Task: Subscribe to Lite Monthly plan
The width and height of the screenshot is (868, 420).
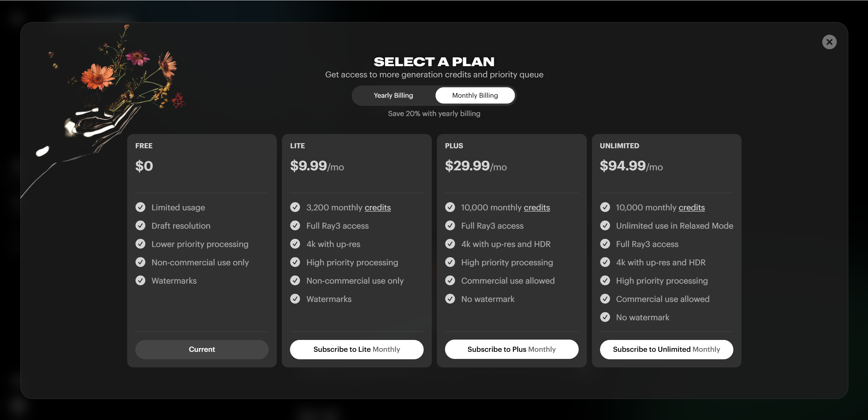Action: coord(356,349)
